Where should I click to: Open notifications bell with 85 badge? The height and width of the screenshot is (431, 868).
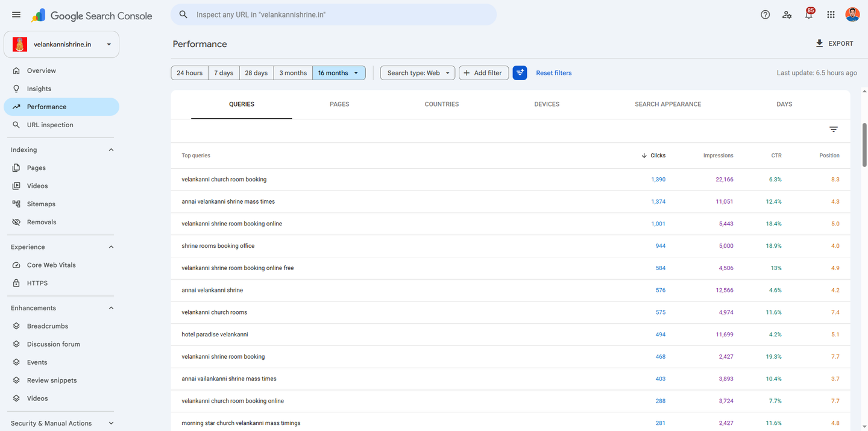click(x=809, y=14)
